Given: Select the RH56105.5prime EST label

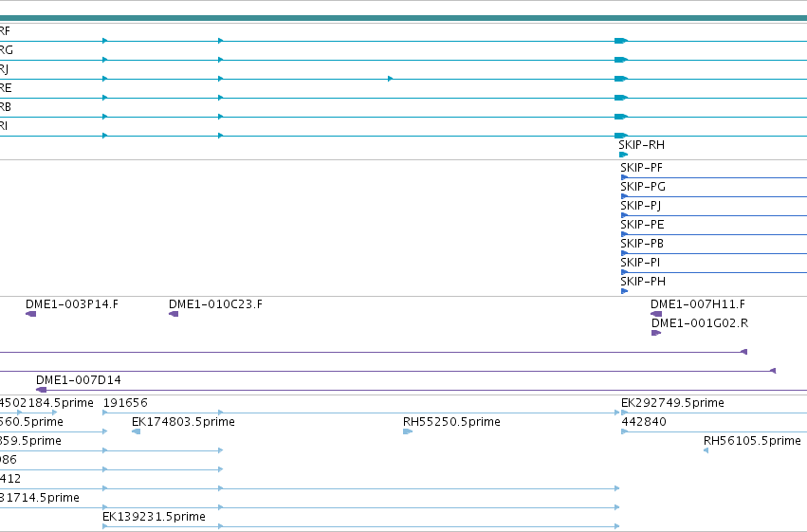Looking at the screenshot, I should (752, 441).
